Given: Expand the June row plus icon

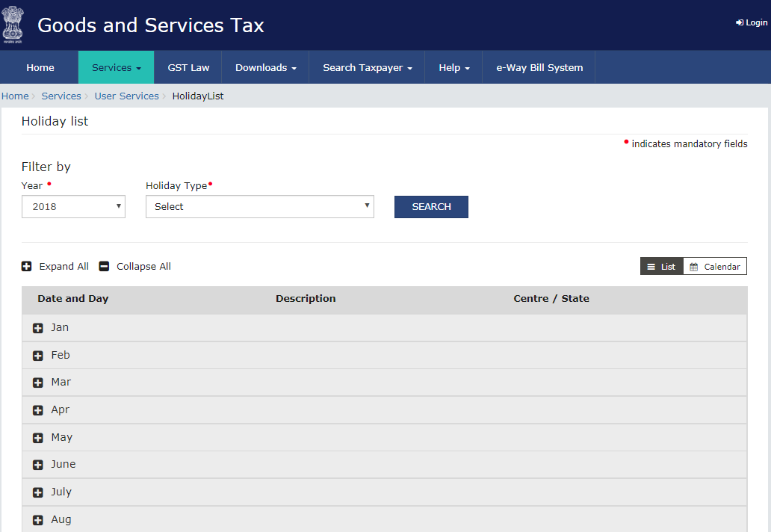Looking at the screenshot, I should [38, 465].
